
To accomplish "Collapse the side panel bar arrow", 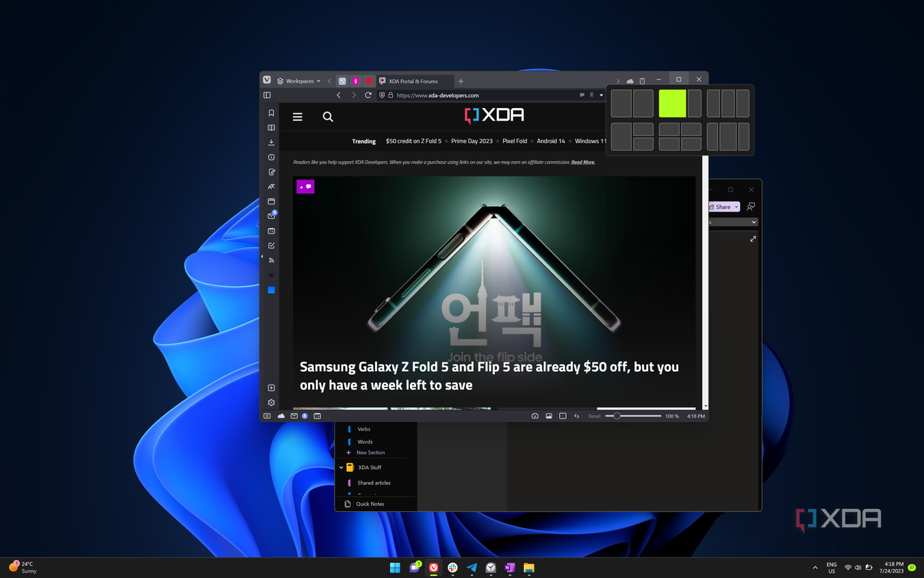I will click(x=261, y=257).
